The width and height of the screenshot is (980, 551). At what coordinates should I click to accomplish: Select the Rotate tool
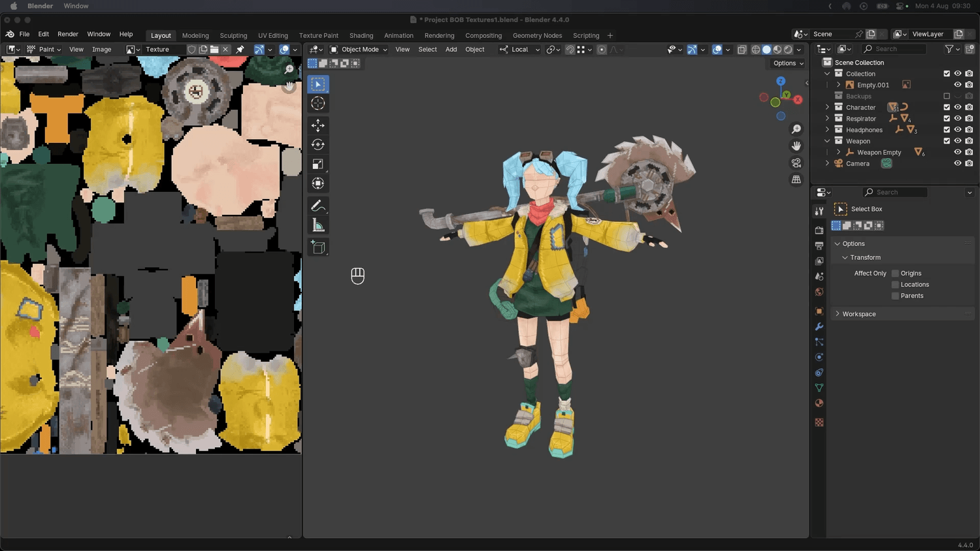point(318,144)
